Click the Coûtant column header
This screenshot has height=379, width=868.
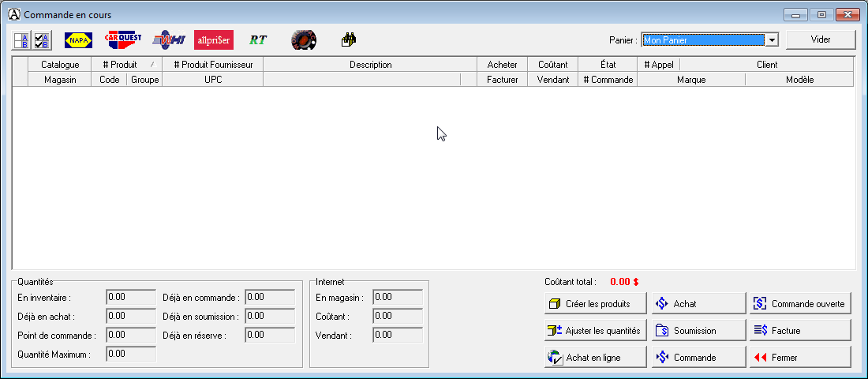[552, 65]
